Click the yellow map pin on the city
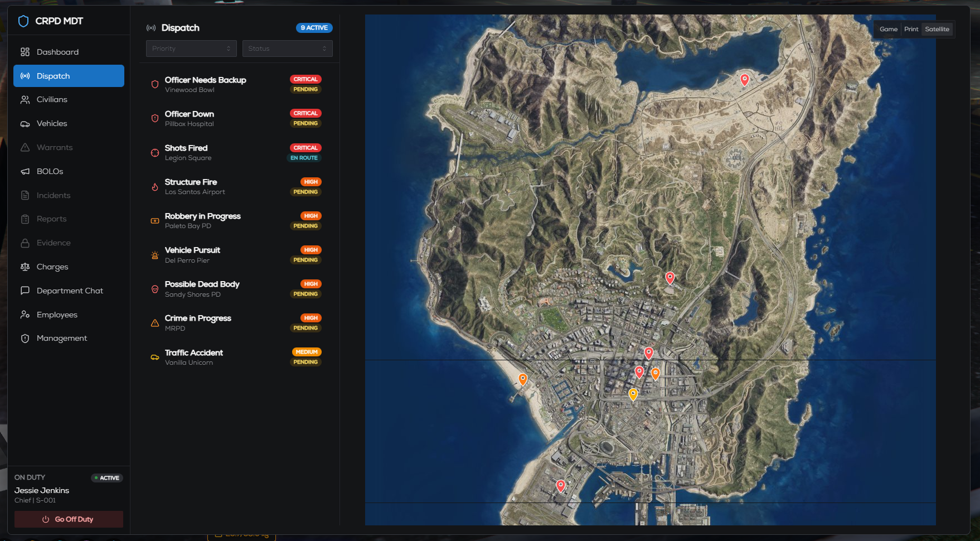The height and width of the screenshot is (541, 980). (633, 394)
